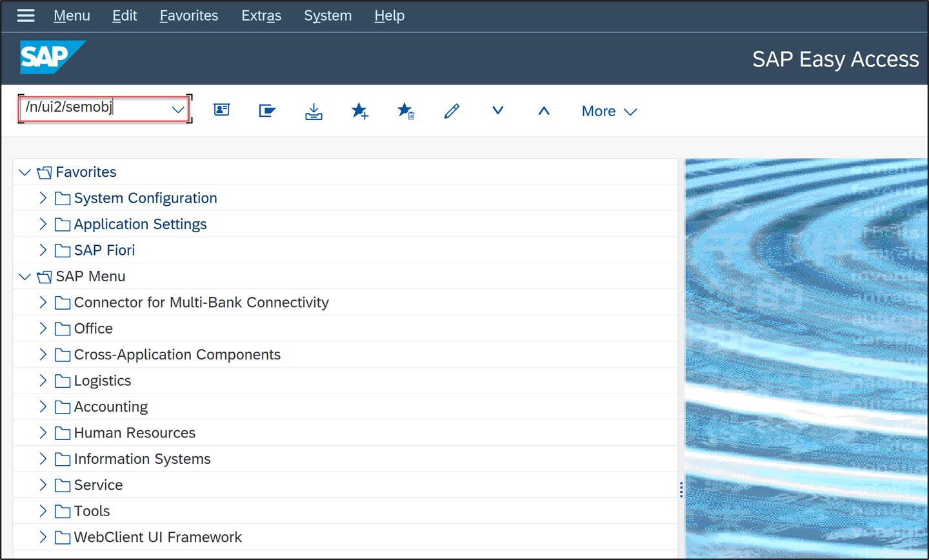Click the Favorites open folder icon
The width and height of the screenshot is (929, 560).
pyautogui.click(x=45, y=172)
